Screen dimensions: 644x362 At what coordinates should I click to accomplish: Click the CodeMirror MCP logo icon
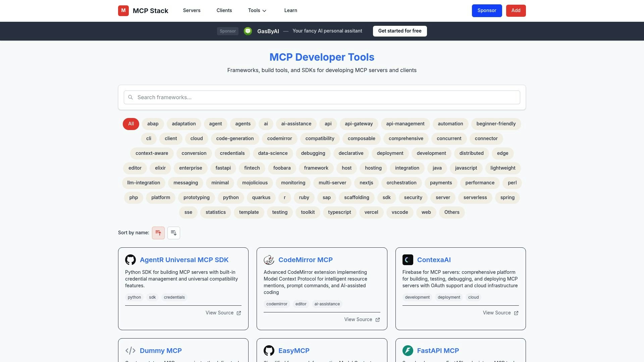click(x=269, y=260)
